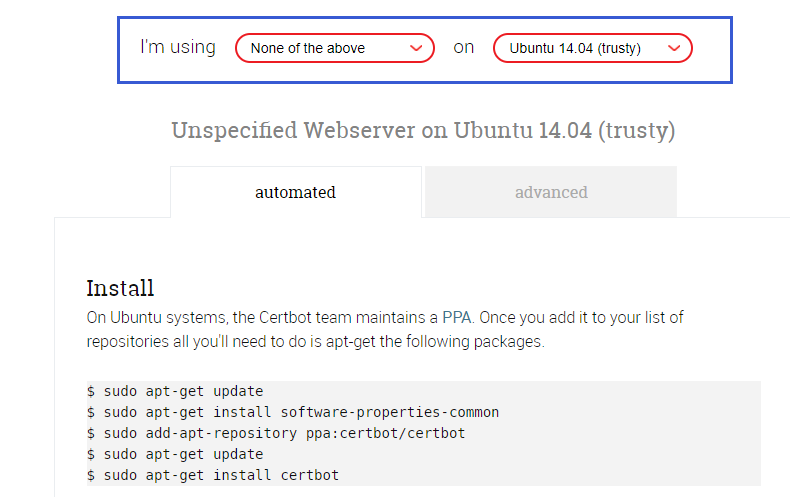Click the 'Install' section heading

tap(120, 288)
